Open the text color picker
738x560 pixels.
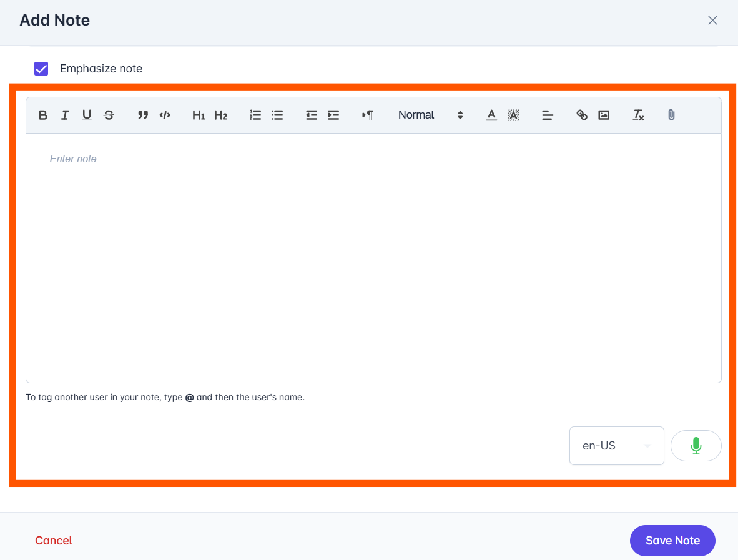pyautogui.click(x=491, y=115)
